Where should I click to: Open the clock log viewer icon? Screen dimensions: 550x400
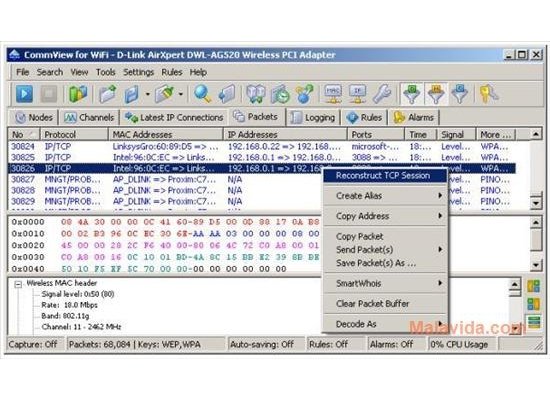click(x=280, y=94)
